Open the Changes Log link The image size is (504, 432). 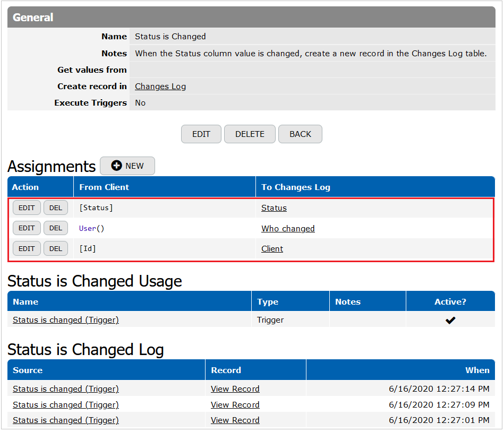(x=160, y=87)
